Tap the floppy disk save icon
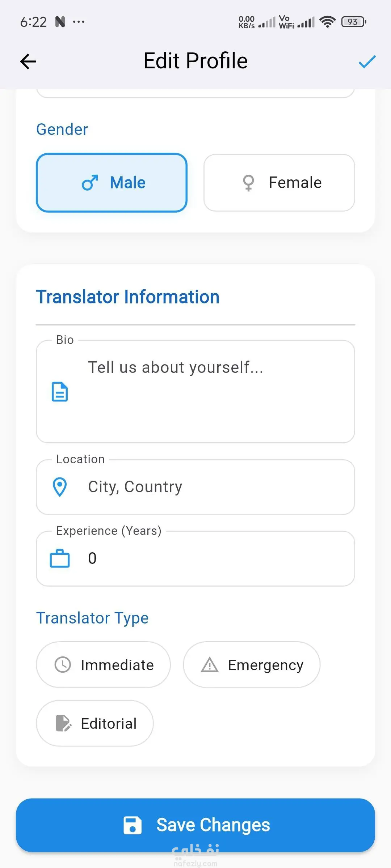 [x=132, y=825]
